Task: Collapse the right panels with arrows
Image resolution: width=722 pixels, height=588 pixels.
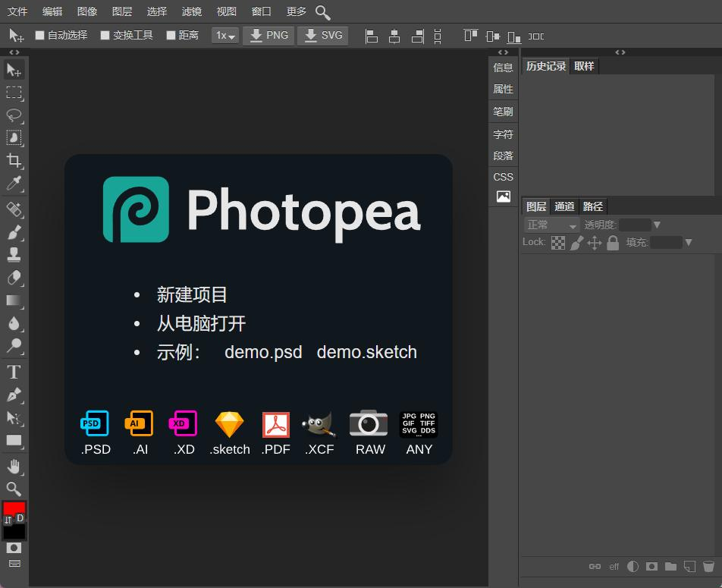Action: pos(620,52)
